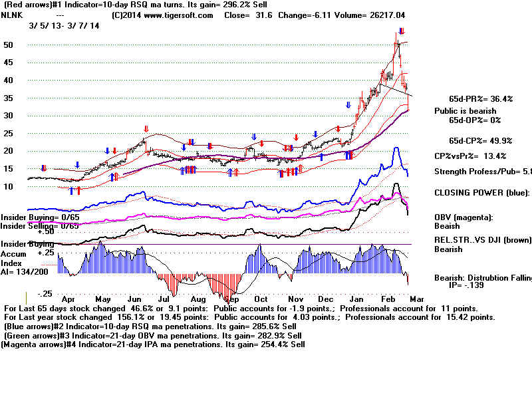Click the Apr month label
This screenshot has width=532, height=399.
point(68,300)
